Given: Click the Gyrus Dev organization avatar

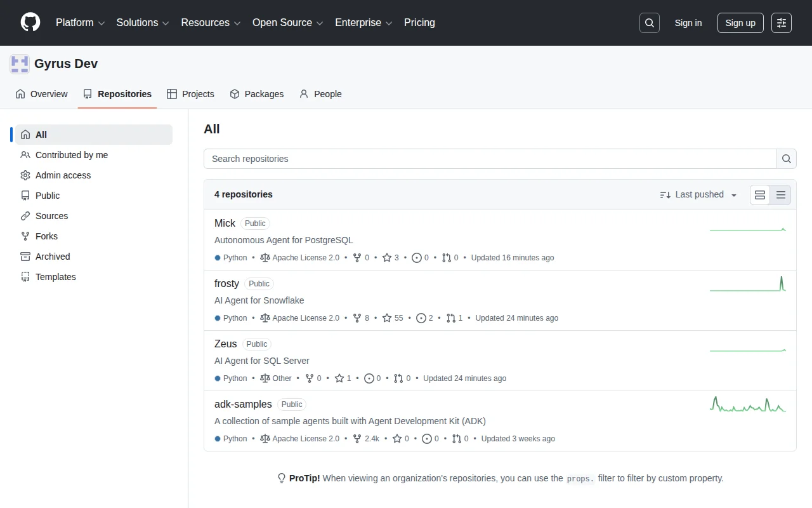Looking at the screenshot, I should [20, 64].
